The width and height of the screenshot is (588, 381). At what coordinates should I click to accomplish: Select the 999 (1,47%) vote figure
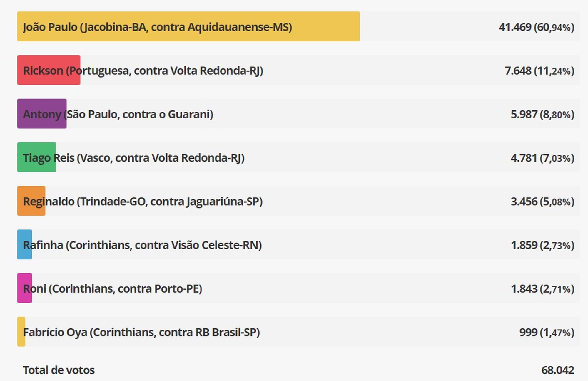[547, 332]
